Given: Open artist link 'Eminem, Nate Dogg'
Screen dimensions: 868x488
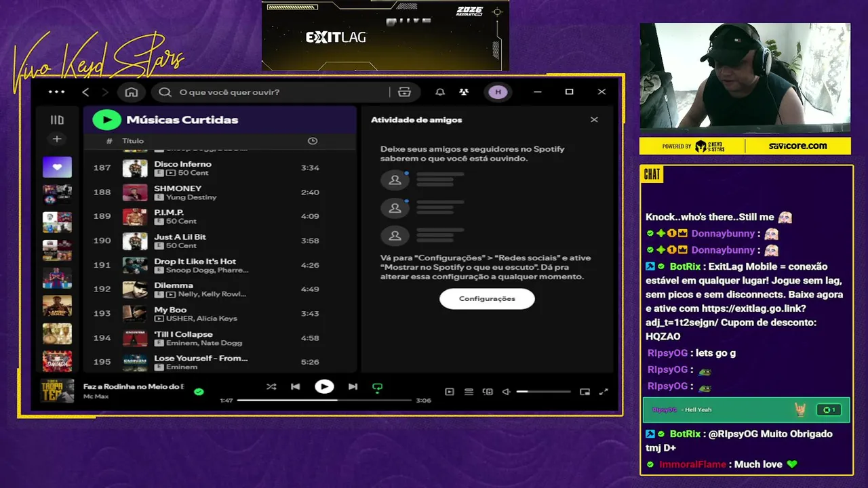Looking at the screenshot, I should coord(204,343).
